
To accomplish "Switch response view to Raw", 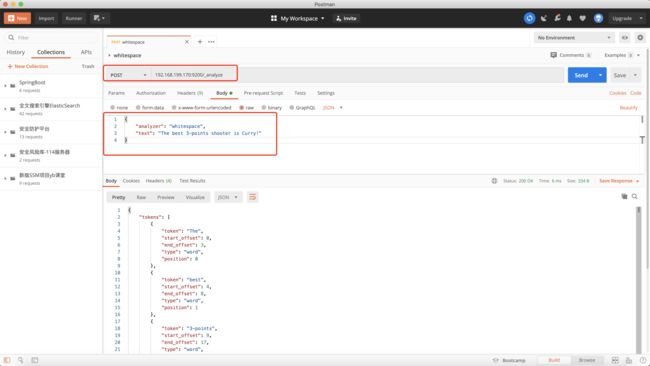I will coord(141,197).
